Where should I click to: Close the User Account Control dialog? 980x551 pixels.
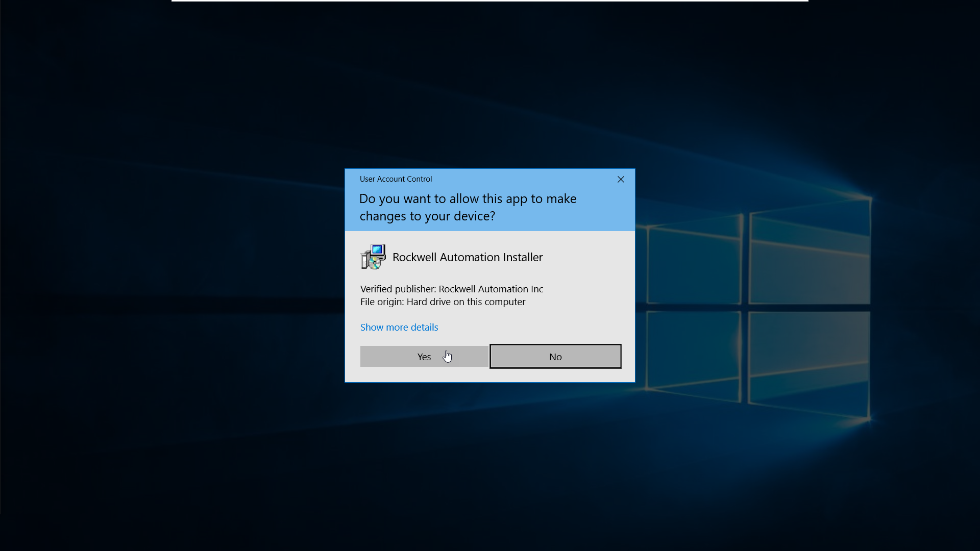point(621,179)
